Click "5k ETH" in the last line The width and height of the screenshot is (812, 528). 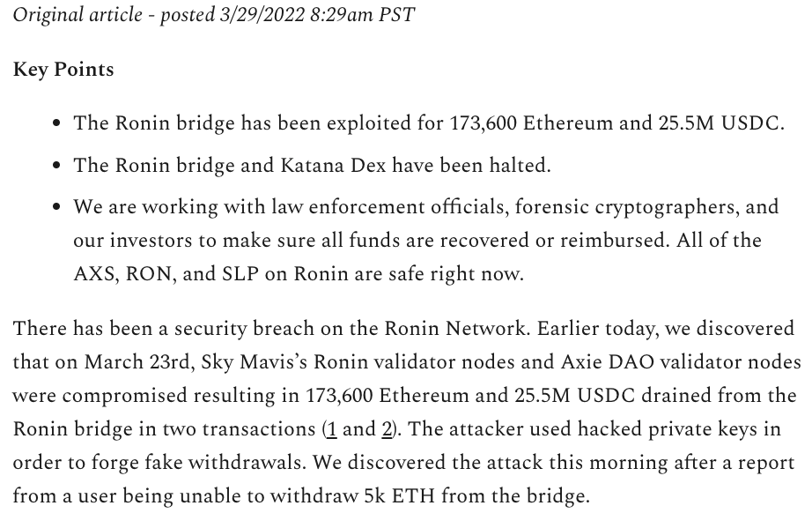pyautogui.click(x=400, y=496)
